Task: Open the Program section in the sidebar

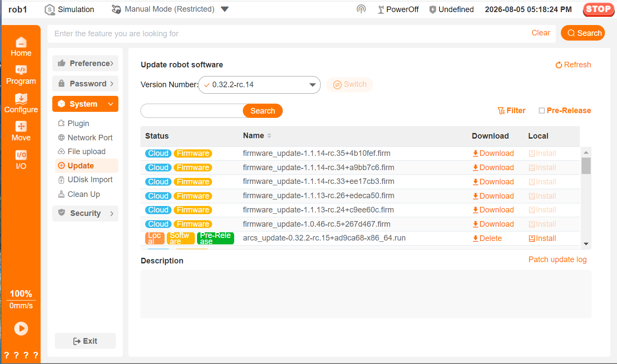Action: click(x=21, y=75)
